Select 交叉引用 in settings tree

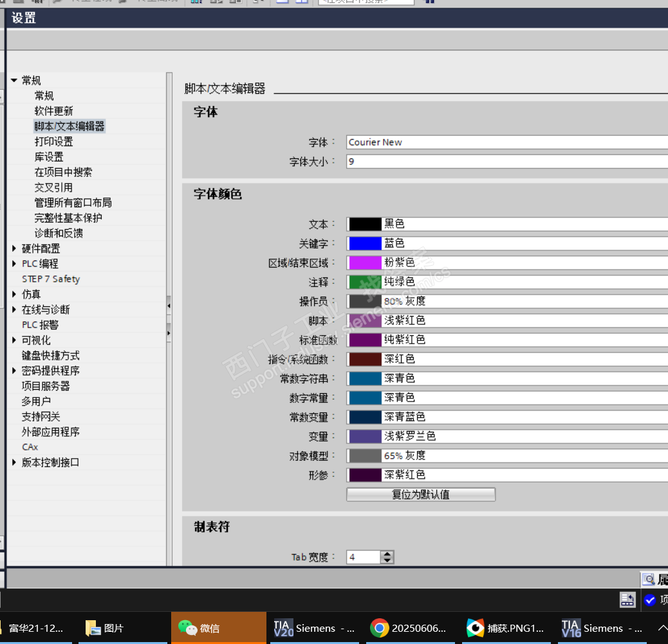coord(53,187)
